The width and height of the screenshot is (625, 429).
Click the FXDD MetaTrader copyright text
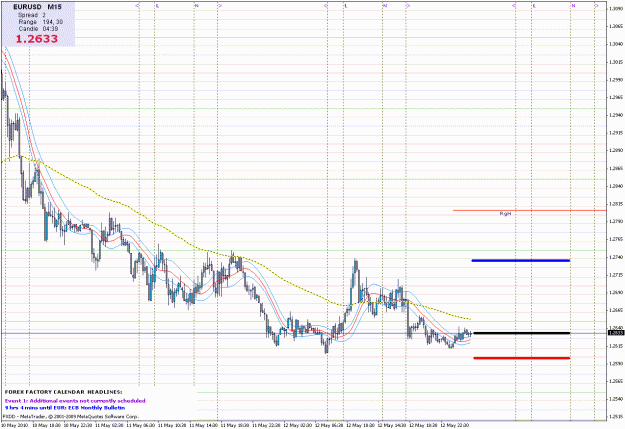[x=70, y=417]
